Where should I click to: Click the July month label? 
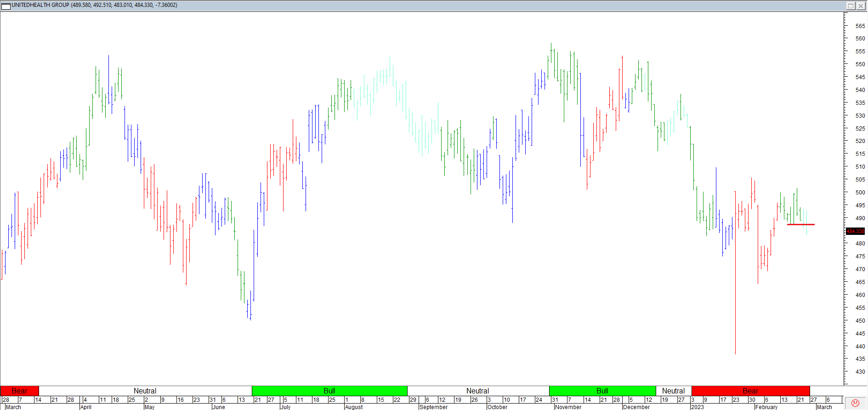pos(286,407)
